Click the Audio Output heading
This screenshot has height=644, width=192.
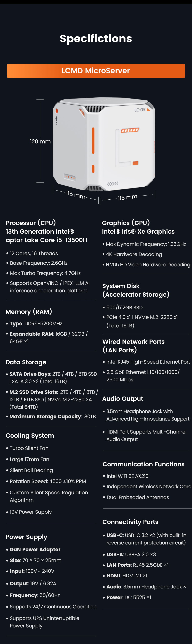point(123,398)
